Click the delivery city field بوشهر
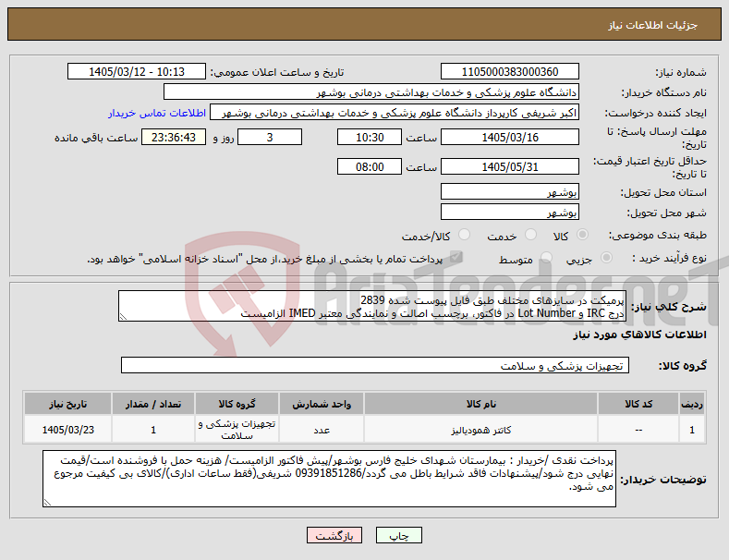 (509, 213)
